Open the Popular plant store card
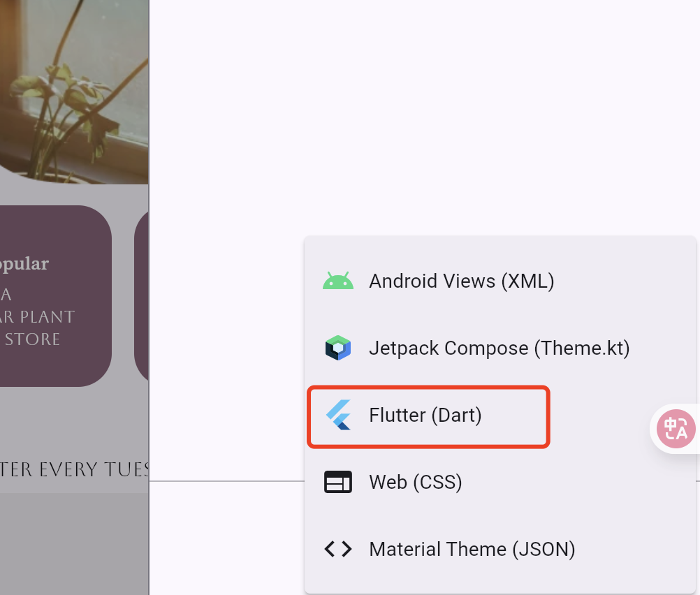 (x=55, y=296)
